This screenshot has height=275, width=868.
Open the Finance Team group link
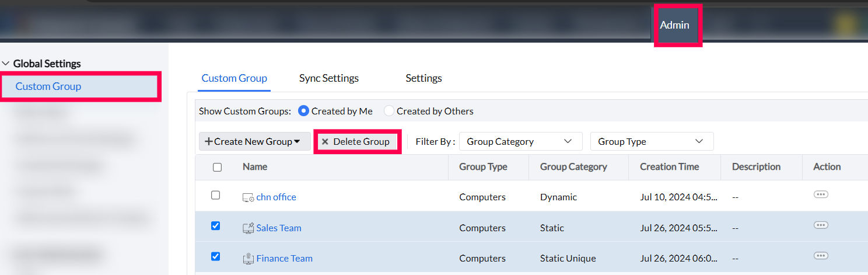click(285, 258)
